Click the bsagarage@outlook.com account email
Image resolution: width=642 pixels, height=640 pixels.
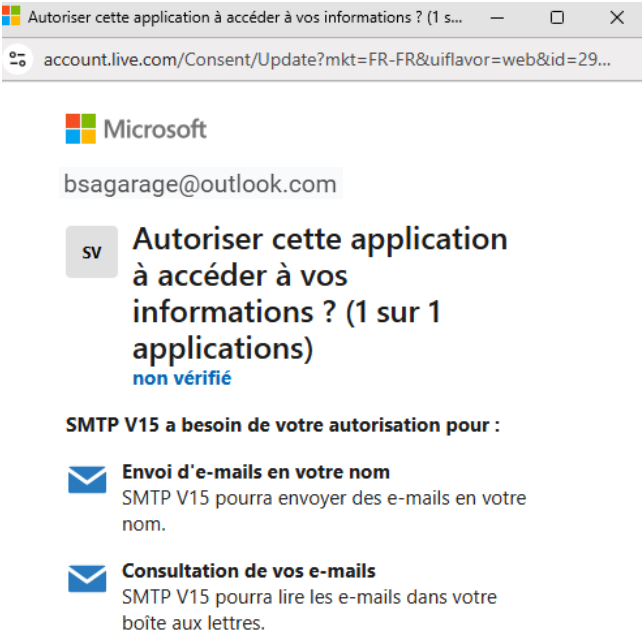pyautogui.click(x=200, y=184)
